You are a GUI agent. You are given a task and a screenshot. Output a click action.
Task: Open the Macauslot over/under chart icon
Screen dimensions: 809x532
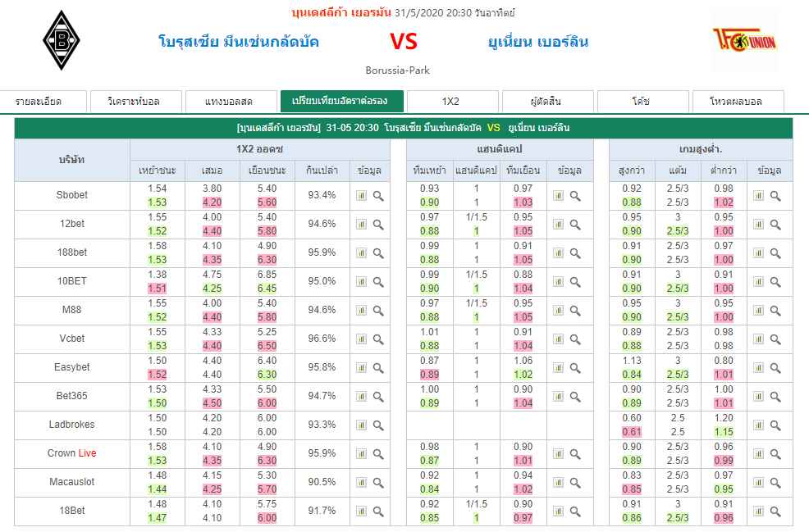[758, 483]
